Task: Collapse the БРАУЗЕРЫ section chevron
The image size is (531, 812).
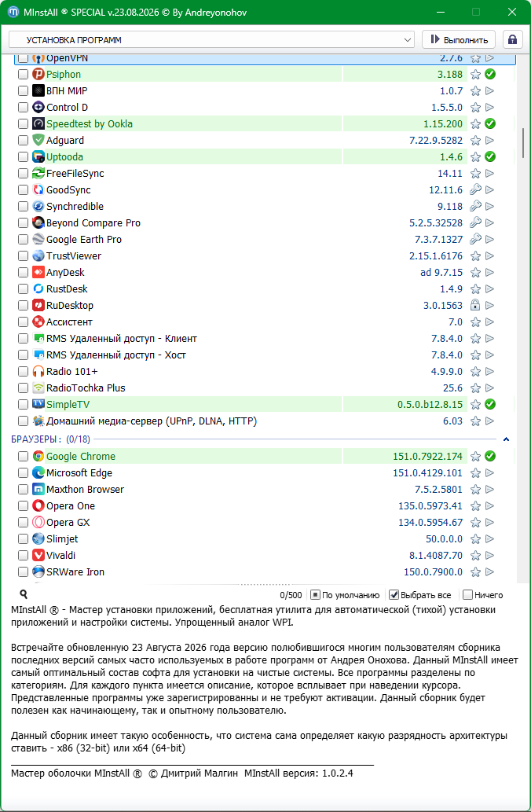Action: pos(506,439)
